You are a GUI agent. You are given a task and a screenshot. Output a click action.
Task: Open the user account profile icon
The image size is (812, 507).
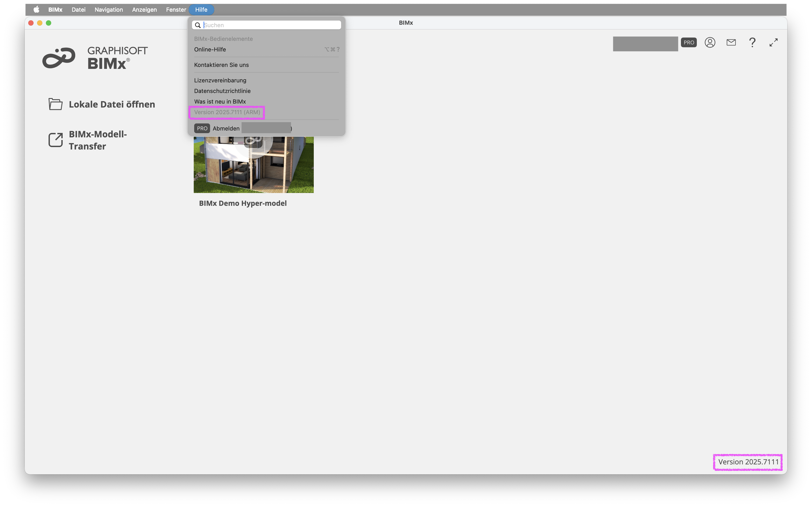pos(710,42)
